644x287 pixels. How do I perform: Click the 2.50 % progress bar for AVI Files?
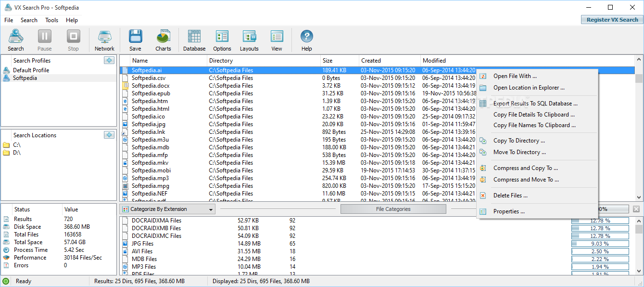click(600, 251)
